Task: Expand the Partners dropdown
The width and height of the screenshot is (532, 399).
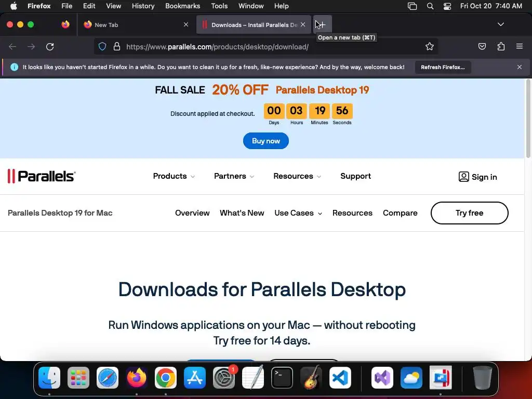Action: pyautogui.click(x=234, y=176)
